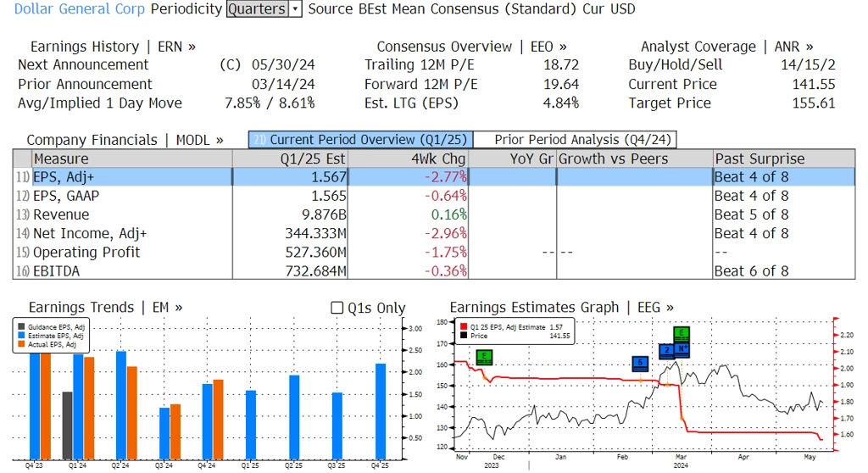Switch to Prior Period Analysis (Q4/24) tab

tap(576, 140)
